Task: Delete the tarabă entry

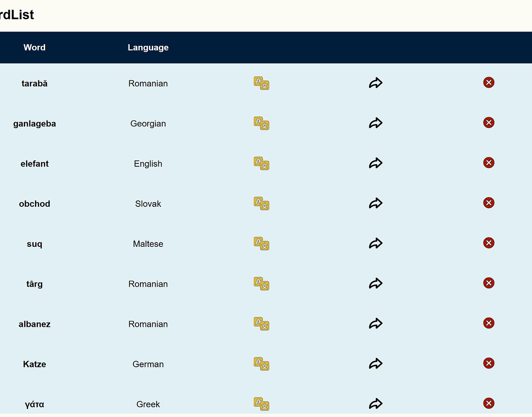Action: [x=489, y=83]
